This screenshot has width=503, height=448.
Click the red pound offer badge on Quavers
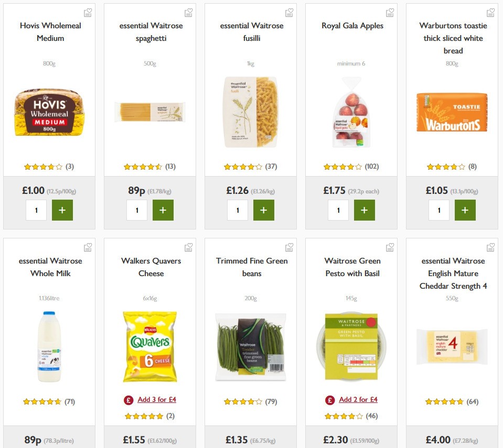click(127, 399)
